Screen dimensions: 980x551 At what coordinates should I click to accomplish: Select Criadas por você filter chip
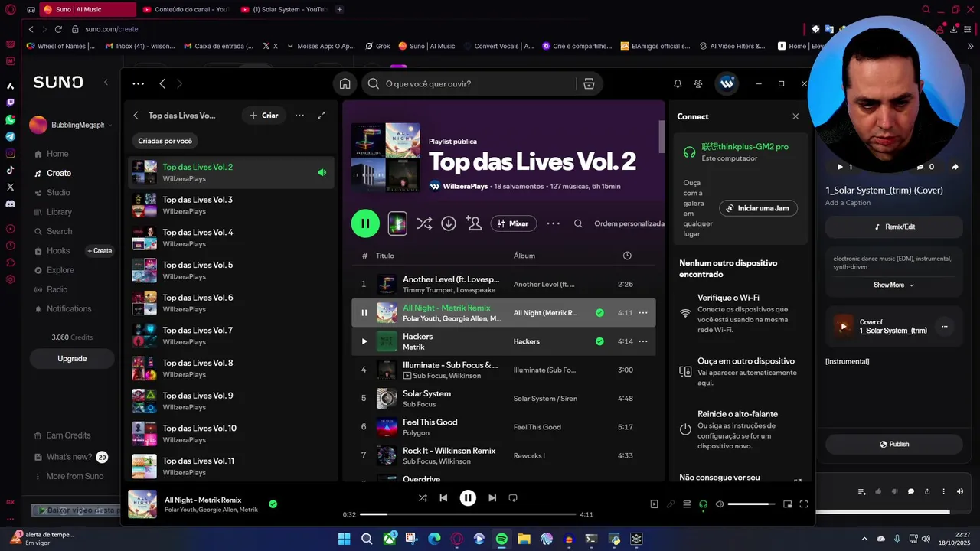coord(165,141)
